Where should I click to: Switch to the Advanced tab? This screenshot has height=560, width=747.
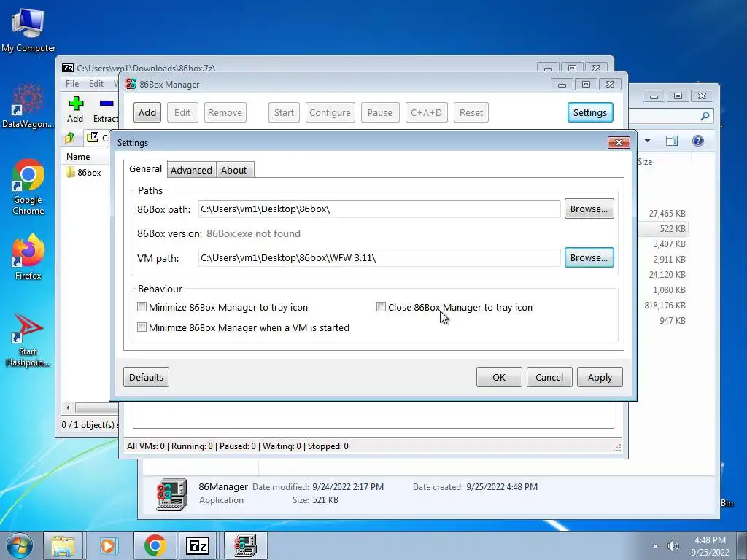[192, 170]
